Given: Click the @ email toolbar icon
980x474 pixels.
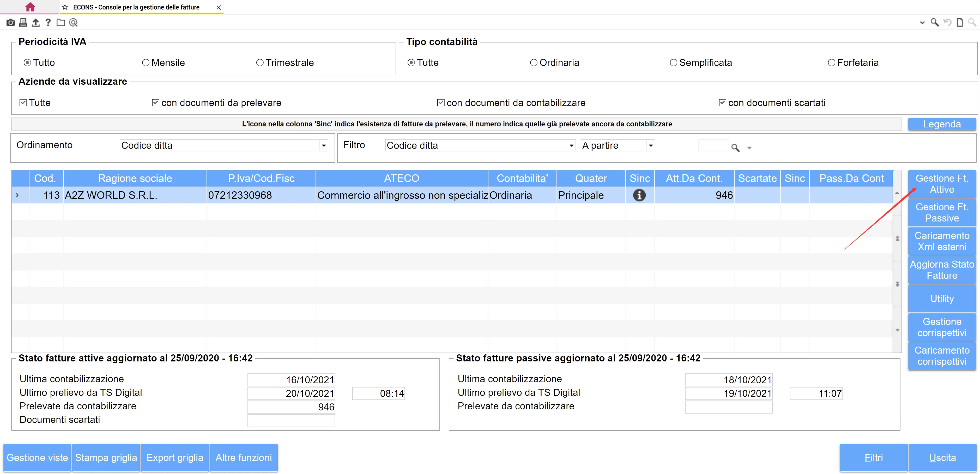Looking at the screenshot, I should pos(74,23).
